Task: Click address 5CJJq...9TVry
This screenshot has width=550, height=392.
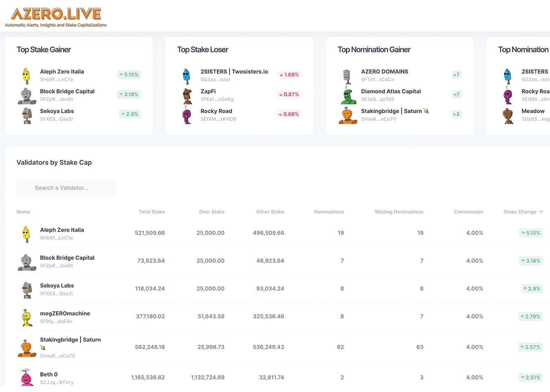Action: point(57,382)
